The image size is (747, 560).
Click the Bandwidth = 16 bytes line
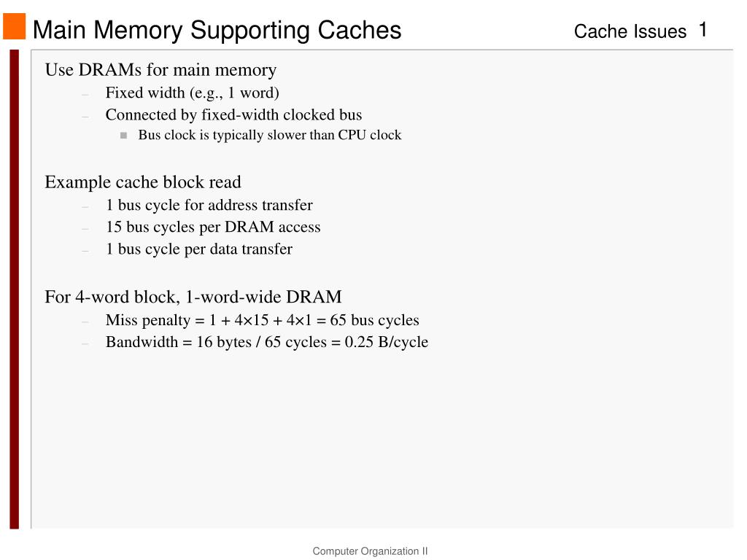tap(267, 342)
